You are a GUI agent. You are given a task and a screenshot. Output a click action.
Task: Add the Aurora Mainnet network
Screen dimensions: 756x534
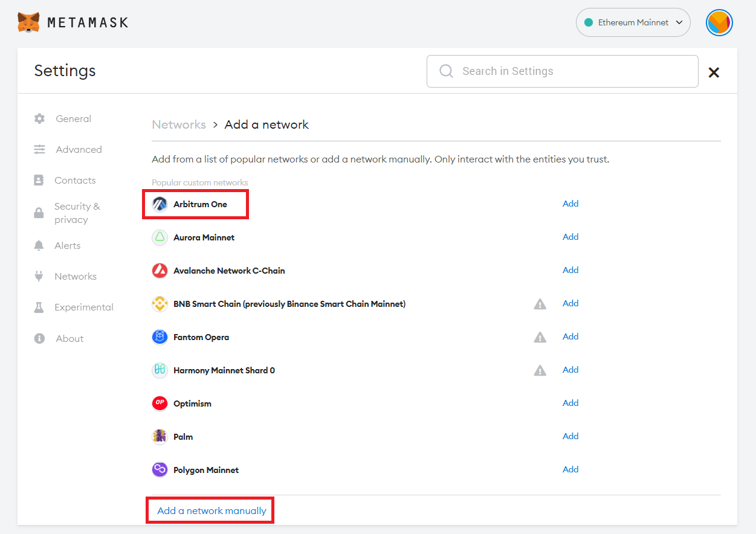[x=570, y=237]
